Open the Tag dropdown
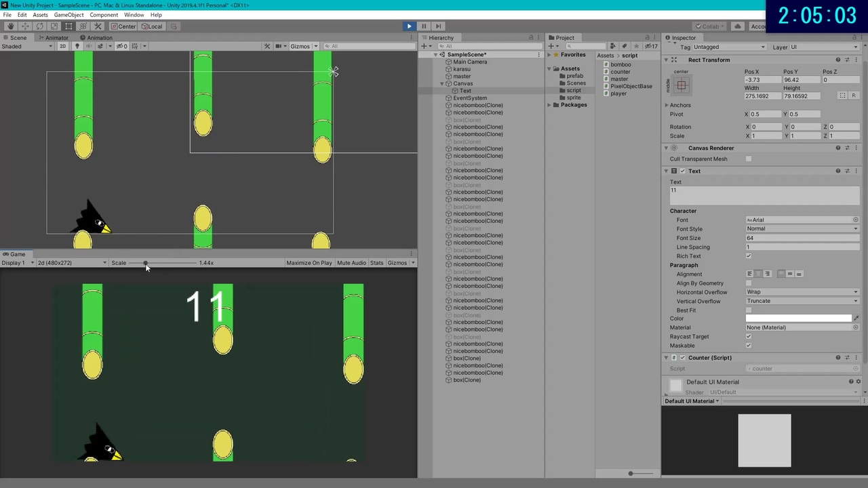 point(729,47)
